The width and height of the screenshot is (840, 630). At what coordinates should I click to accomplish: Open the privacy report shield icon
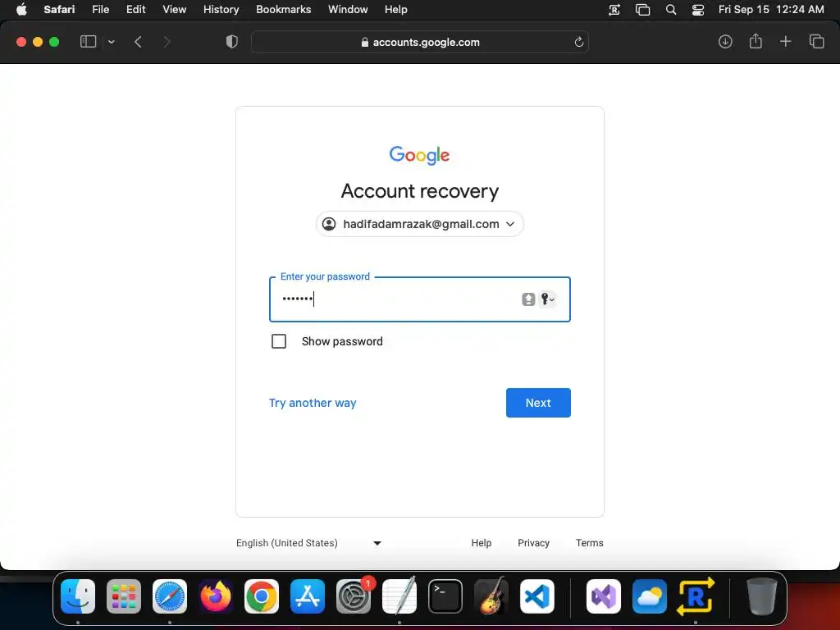point(231,42)
